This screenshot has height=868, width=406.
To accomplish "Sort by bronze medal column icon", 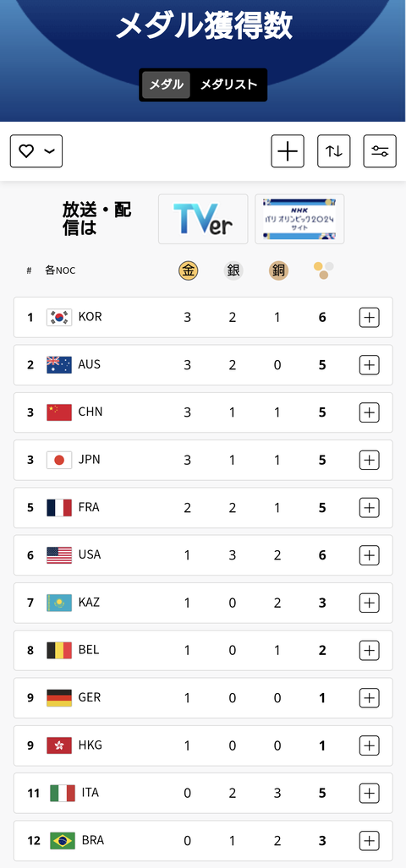I will pyautogui.click(x=278, y=271).
